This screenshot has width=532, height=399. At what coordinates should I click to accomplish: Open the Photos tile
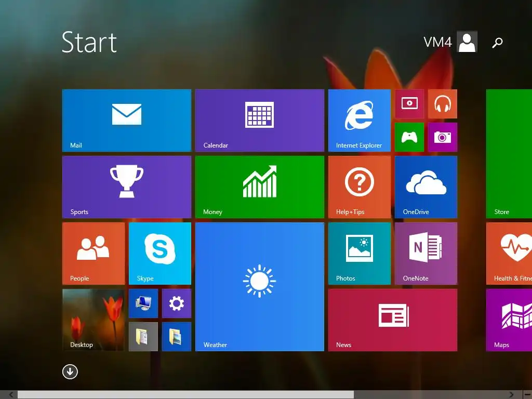coord(360,254)
